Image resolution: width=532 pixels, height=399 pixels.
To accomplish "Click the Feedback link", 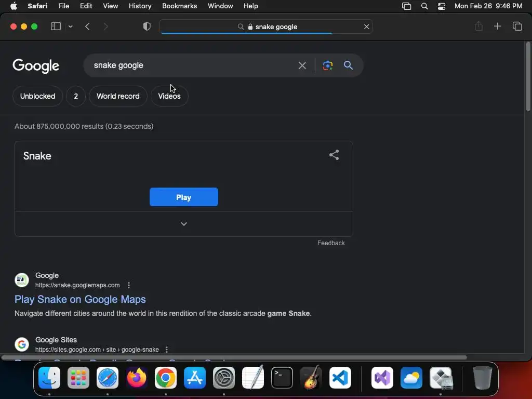I will [331, 243].
